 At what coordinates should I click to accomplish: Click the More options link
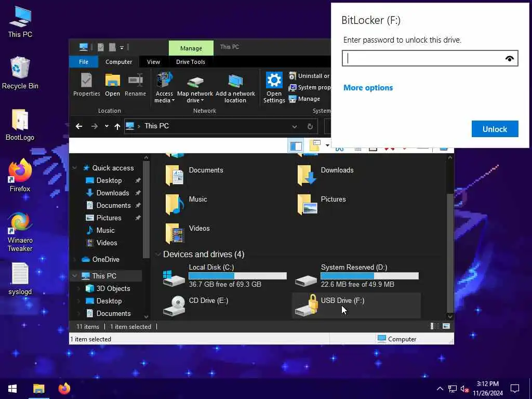[368, 88]
